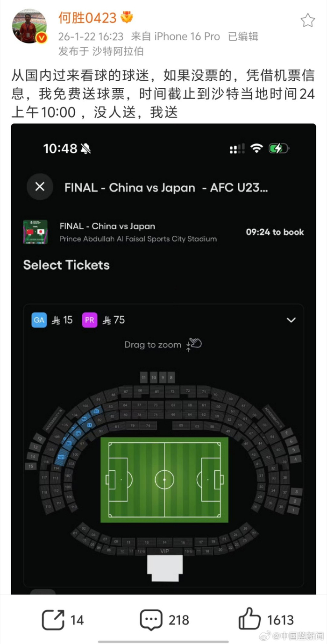
Task: Favorite this Weibo post with star
Action: click(307, 20)
